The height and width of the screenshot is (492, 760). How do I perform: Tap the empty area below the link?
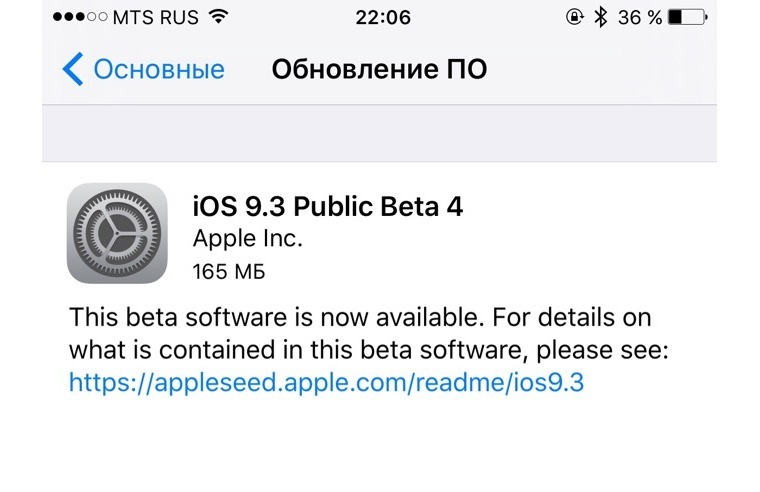pyautogui.click(x=379, y=445)
